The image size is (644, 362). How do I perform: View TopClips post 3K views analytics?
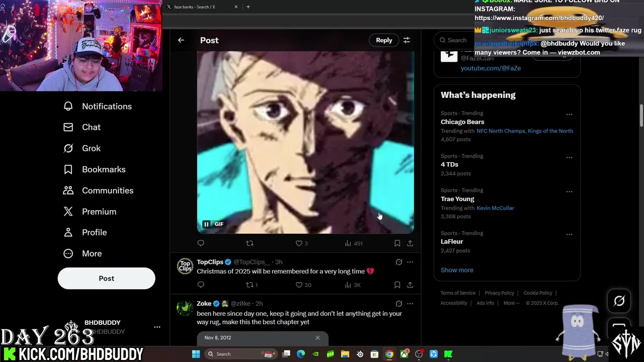tap(353, 285)
